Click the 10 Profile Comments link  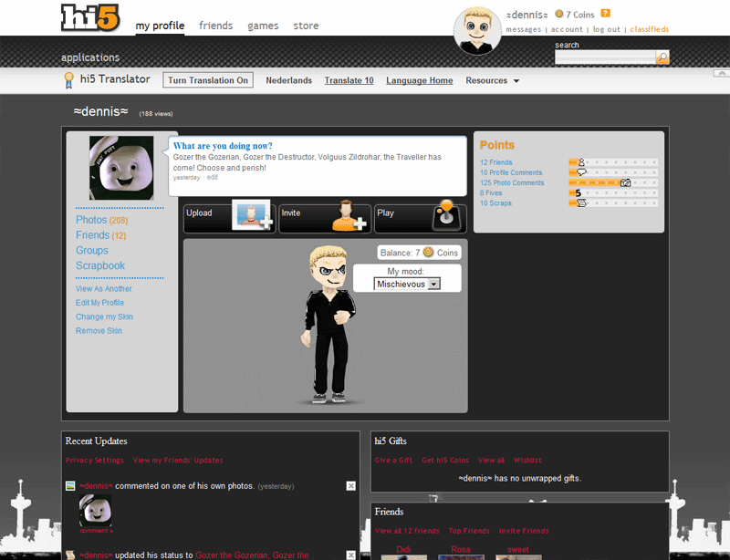pos(511,172)
